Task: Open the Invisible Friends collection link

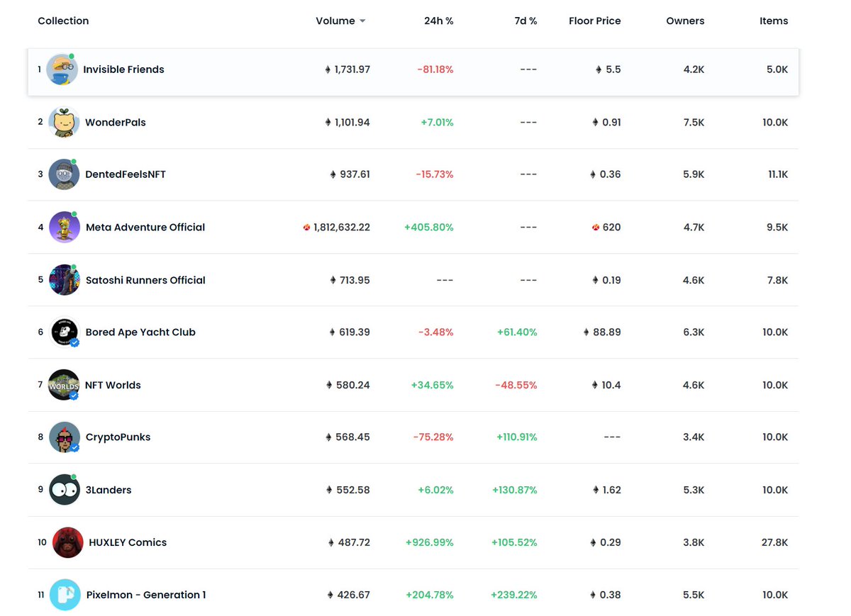Action: point(123,69)
